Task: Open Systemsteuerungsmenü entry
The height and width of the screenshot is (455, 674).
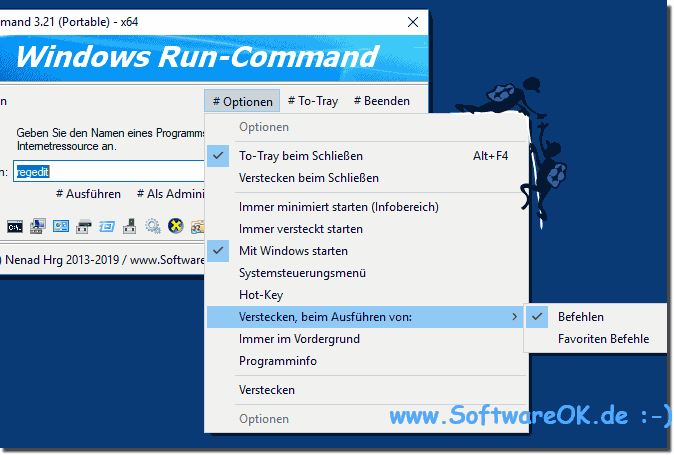Action: point(367,273)
